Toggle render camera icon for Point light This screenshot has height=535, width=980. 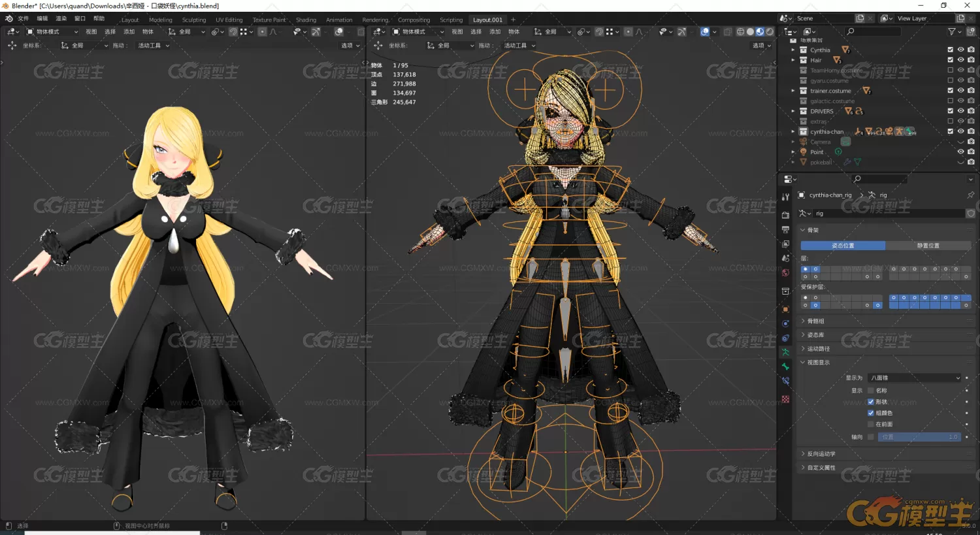coord(971,152)
